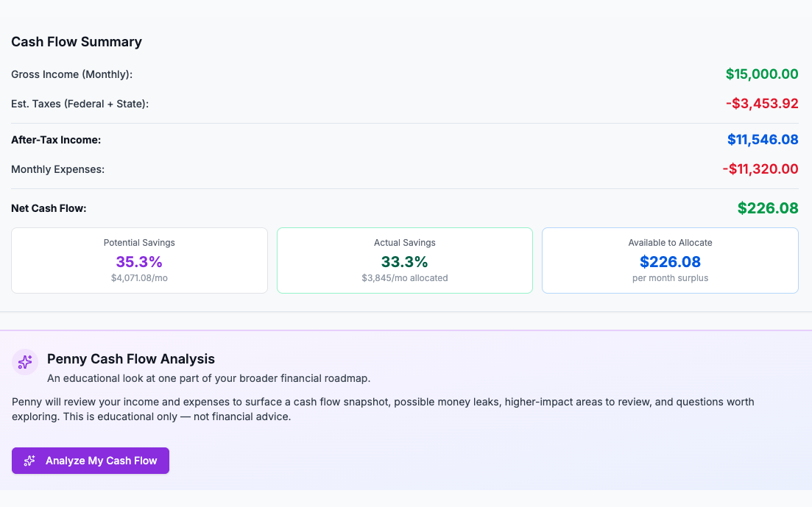Viewport: 812px width, 507px height.
Task: Select the $15,000.00 gross income value
Action: (762, 74)
